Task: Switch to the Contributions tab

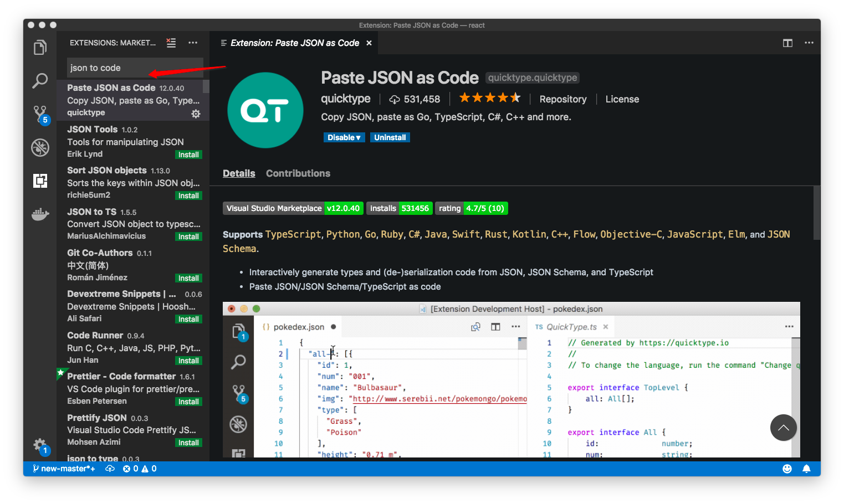Action: pyautogui.click(x=298, y=173)
